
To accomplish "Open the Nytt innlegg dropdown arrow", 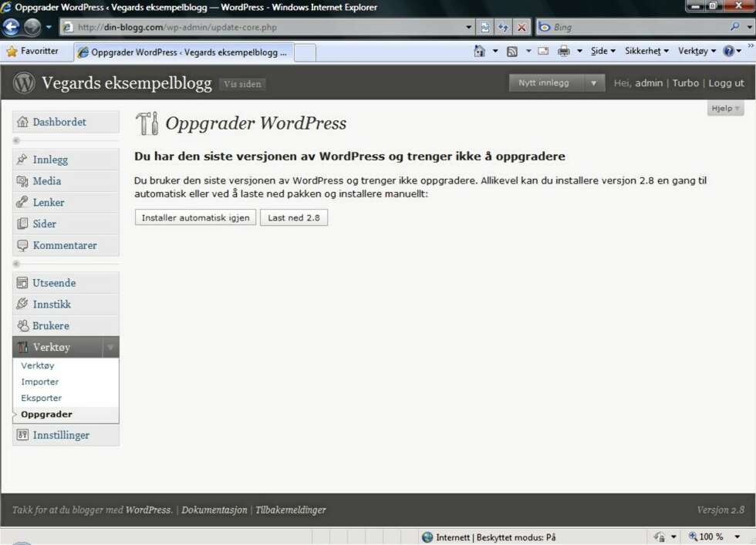I will pos(593,83).
